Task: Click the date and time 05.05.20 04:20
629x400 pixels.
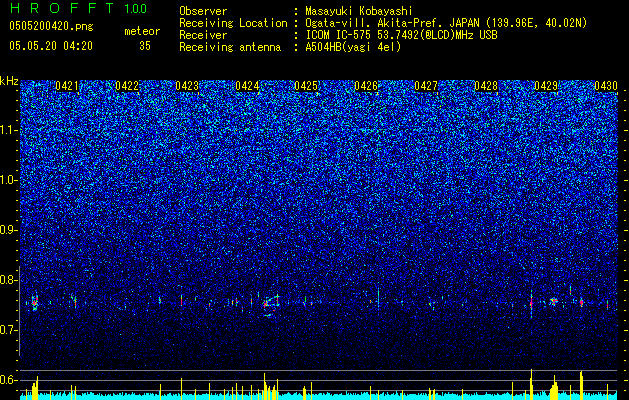Action: [51, 46]
